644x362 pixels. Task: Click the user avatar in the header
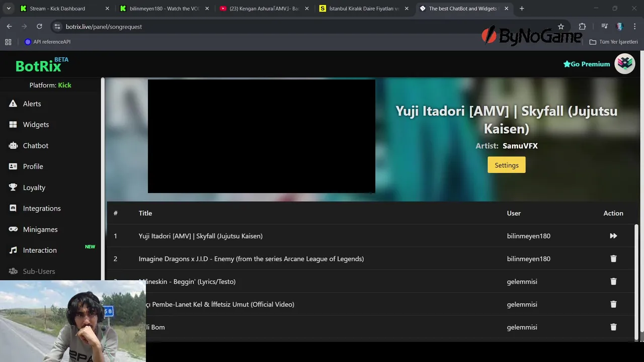(625, 64)
